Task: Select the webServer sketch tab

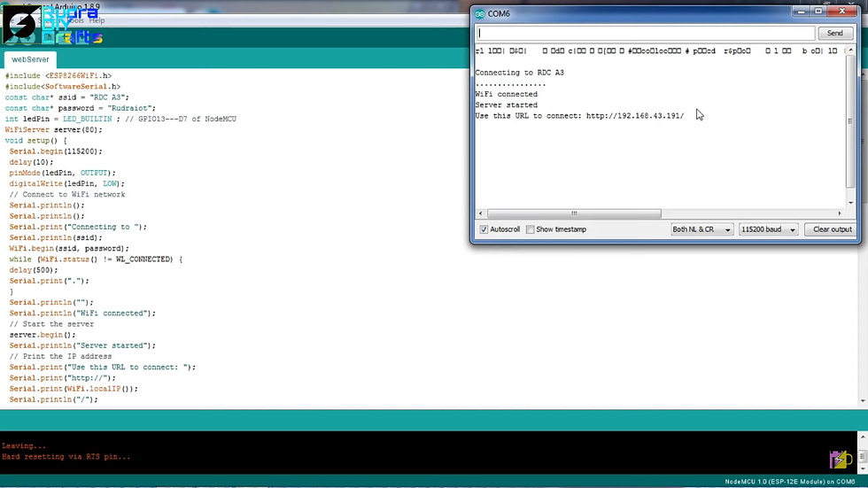Action: tap(30, 59)
